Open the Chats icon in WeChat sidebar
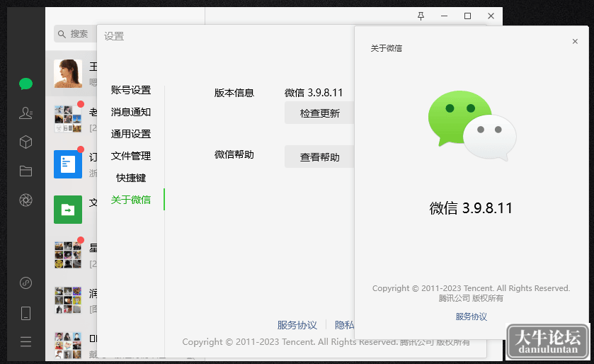The width and height of the screenshot is (594, 364). click(x=25, y=84)
